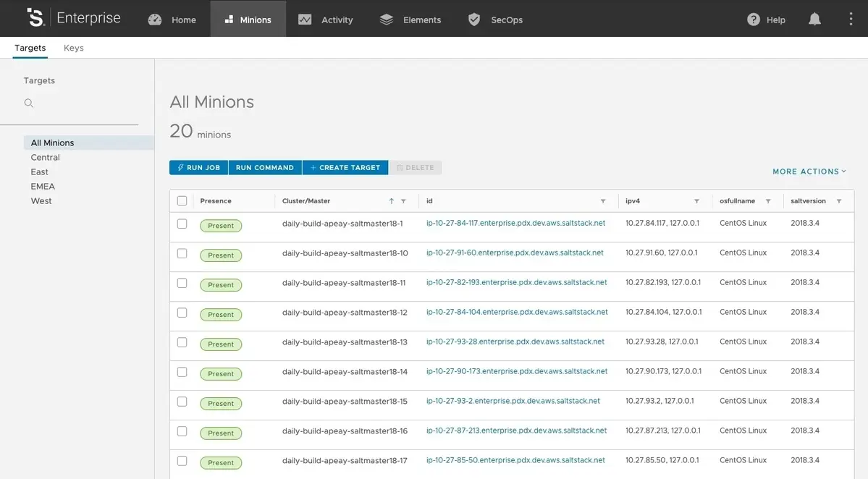Click the Help label in top bar
Viewport: 868px width, 479px height.
[775, 20]
